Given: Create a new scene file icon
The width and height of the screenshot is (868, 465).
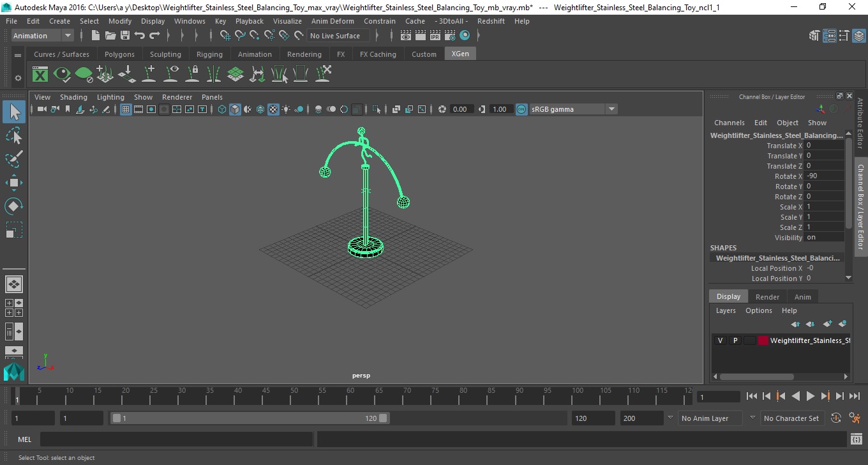Looking at the screenshot, I should (96, 36).
